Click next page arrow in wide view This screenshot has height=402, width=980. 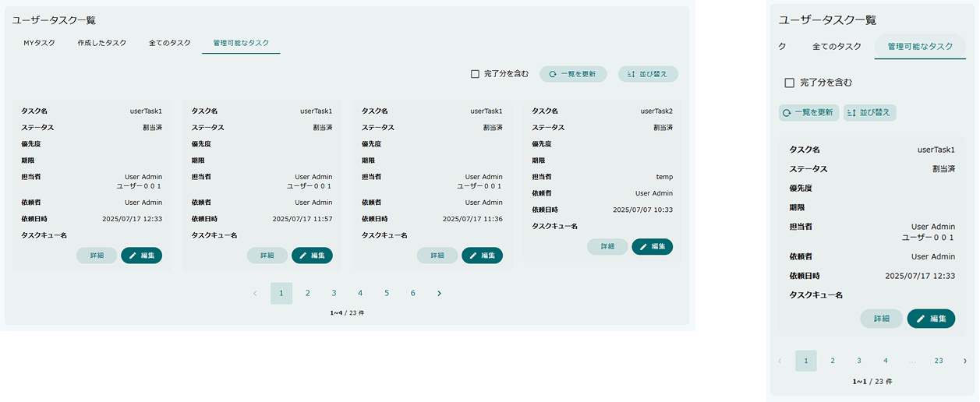[x=439, y=293]
